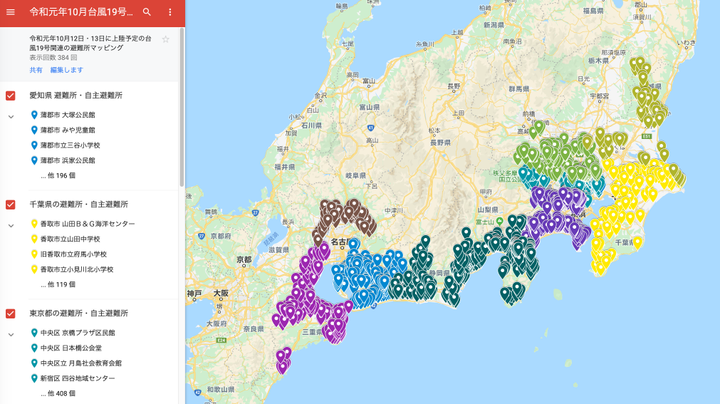The height and width of the screenshot is (404, 720).
Task: Select 蒲郡市 みや児童館 entry
Action: pos(68,130)
